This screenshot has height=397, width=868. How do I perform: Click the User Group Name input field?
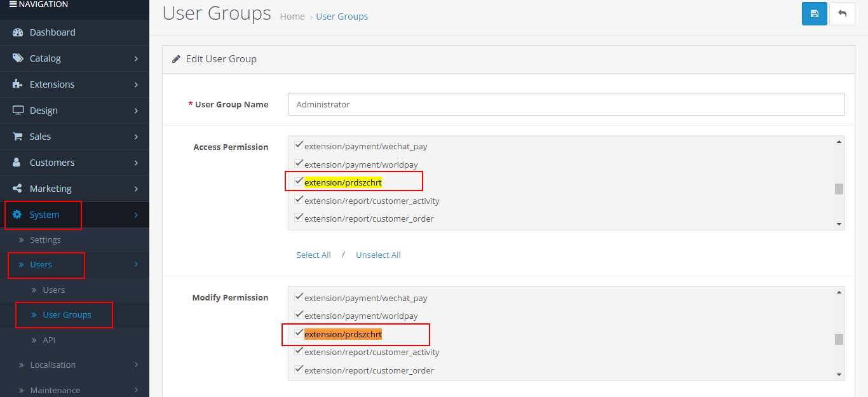pyautogui.click(x=566, y=104)
